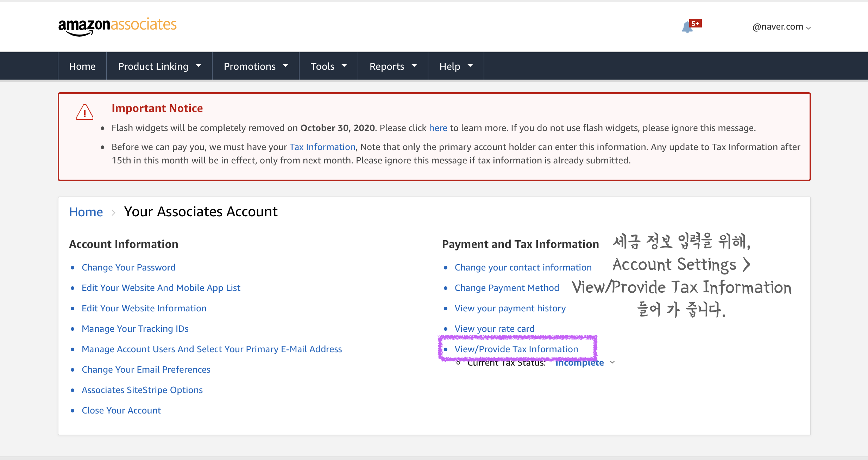Image resolution: width=868 pixels, height=460 pixels.
Task: Open View/Provide Tax Information link
Action: [x=516, y=349]
